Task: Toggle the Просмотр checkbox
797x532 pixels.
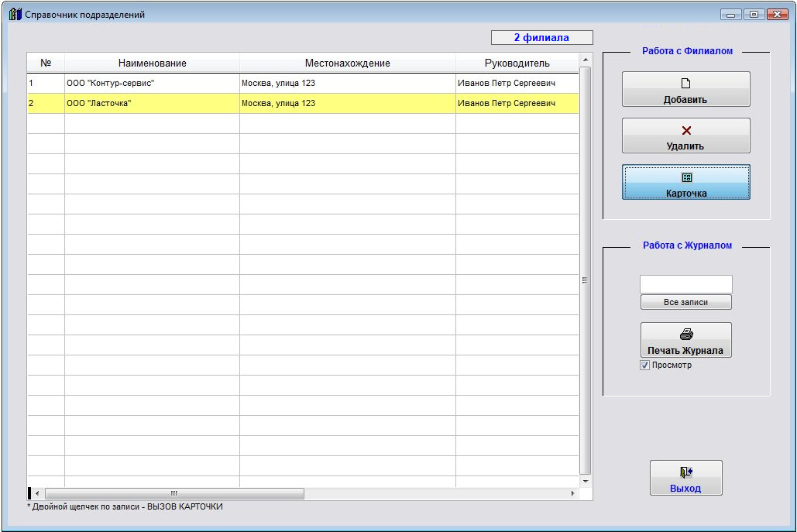Action: pos(644,366)
